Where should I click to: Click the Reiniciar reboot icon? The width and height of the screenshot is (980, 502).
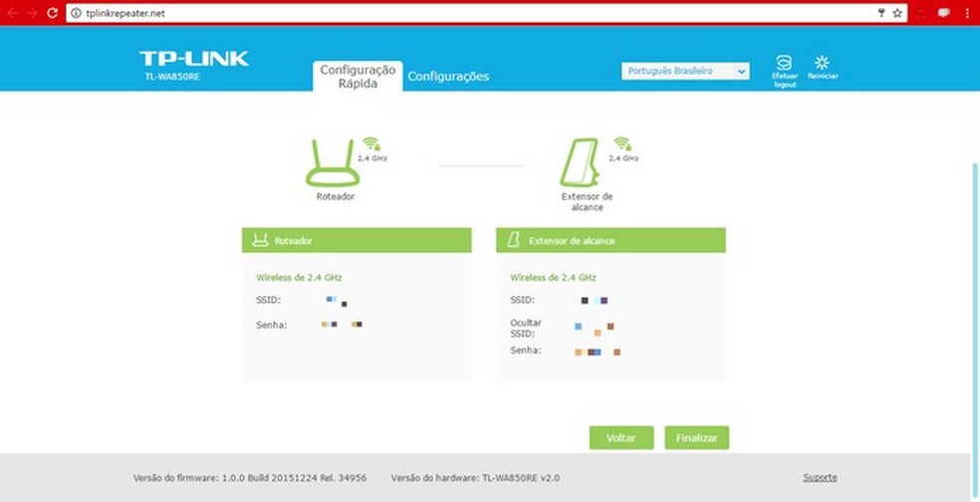(x=822, y=62)
